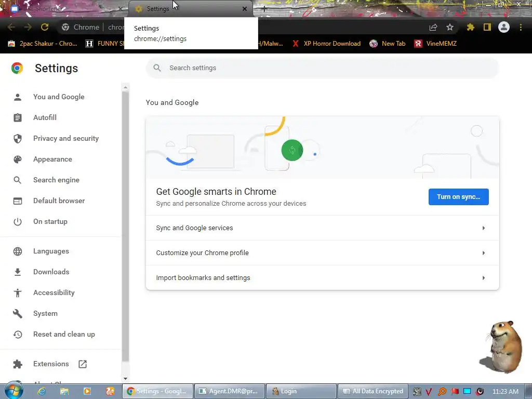This screenshot has height=399, width=532.
Task: Open the profile avatar icon
Action: tap(504, 27)
